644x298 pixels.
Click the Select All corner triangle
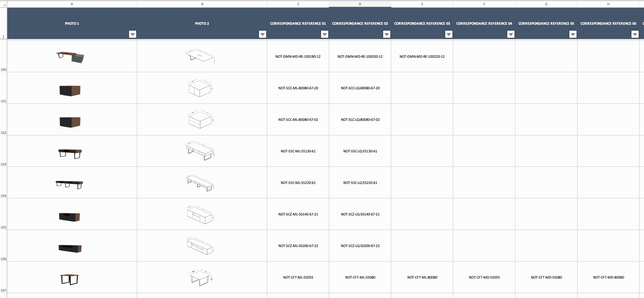tap(3, 4)
